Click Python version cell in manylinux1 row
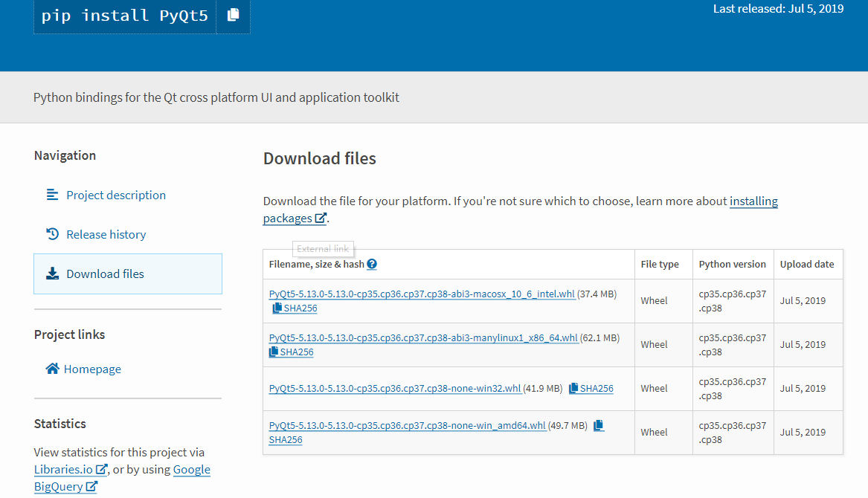This screenshot has width=868, height=498. point(733,344)
